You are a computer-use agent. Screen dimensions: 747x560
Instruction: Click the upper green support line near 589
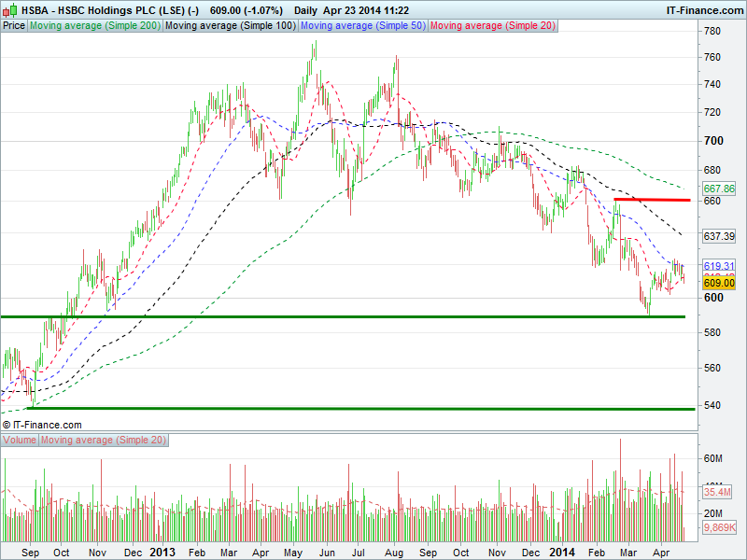tap(336, 317)
